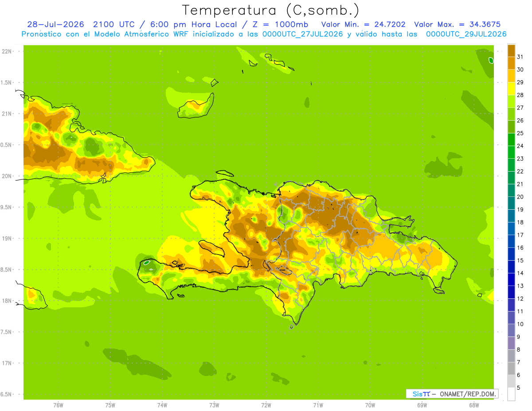The width and height of the screenshot is (532, 411).
Task: Pick the legend swatch between 19 and 20
Action: pyautogui.click(x=511, y=203)
